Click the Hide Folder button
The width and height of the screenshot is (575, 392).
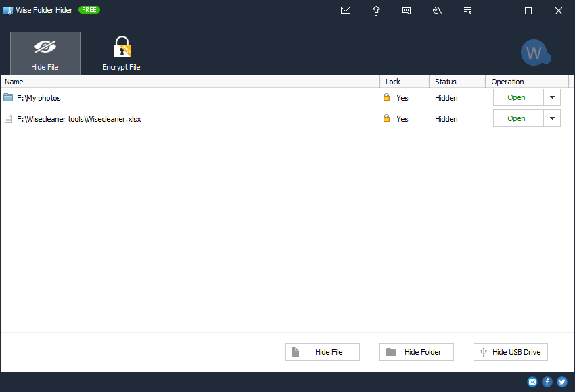click(417, 352)
